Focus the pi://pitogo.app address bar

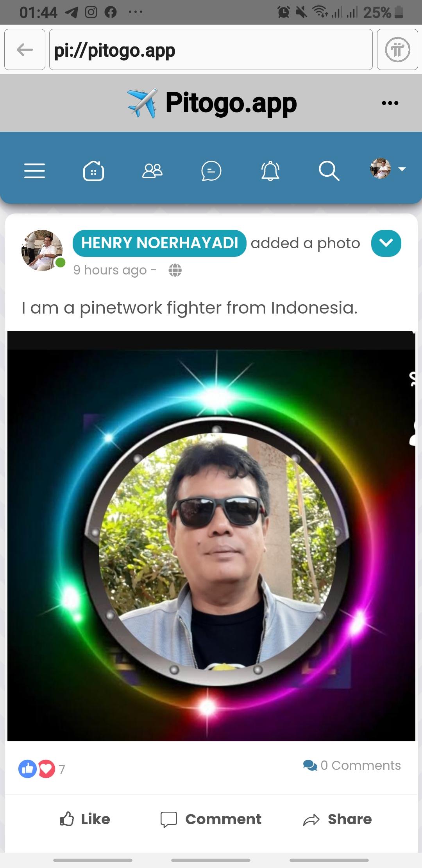coord(211,50)
